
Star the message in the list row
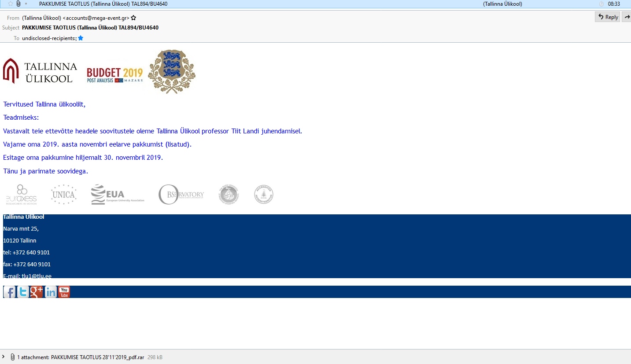(11, 4)
